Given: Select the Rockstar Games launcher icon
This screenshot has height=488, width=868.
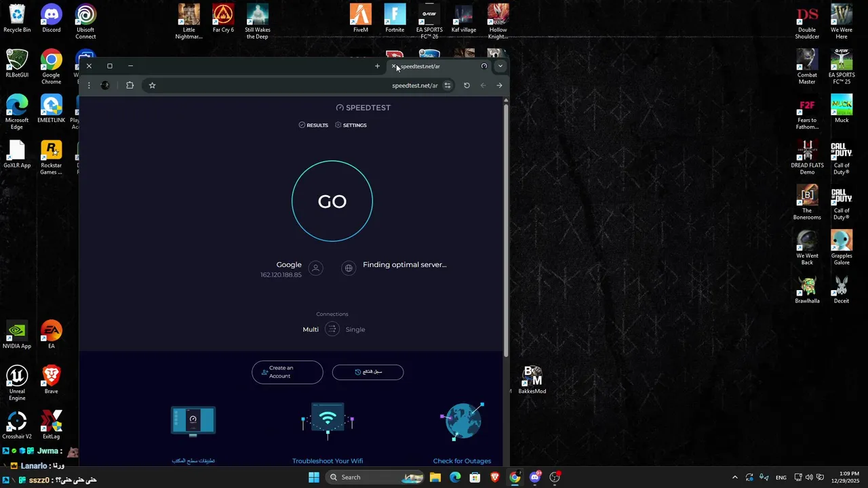Looking at the screenshot, I should click(52, 158).
